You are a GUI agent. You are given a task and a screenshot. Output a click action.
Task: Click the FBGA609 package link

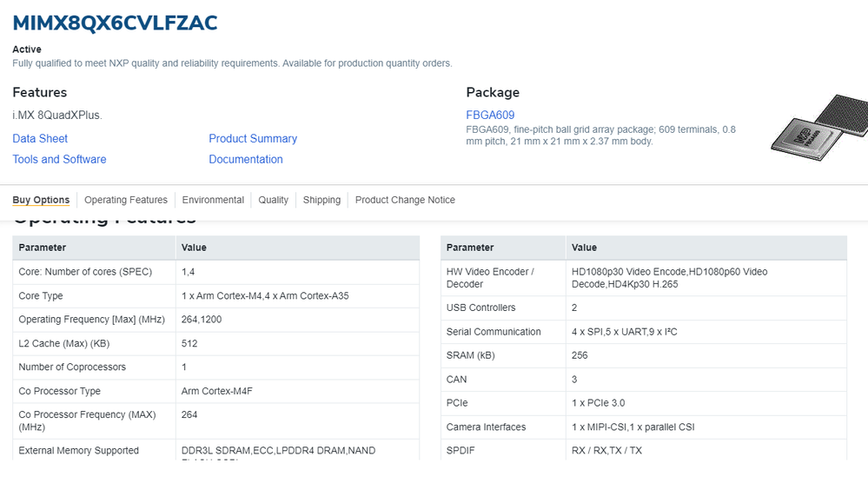(x=490, y=116)
